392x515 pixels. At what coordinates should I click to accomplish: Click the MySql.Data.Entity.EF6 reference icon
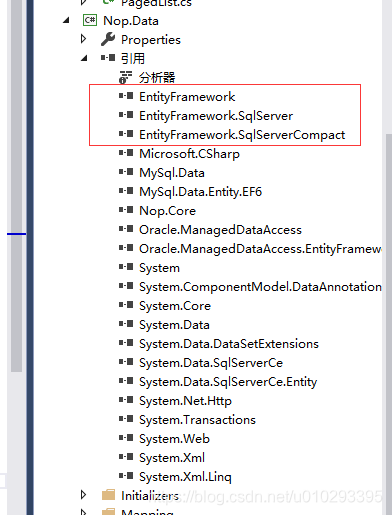tap(126, 191)
